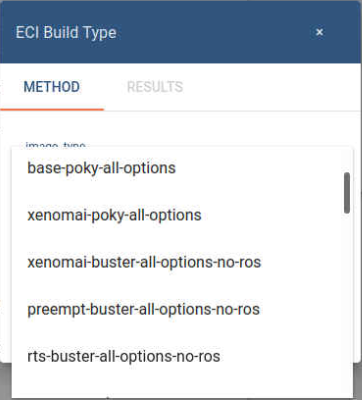Pick xenomai-buster-all-options-no-ros option
The height and width of the screenshot is (400, 362).
click(182, 262)
